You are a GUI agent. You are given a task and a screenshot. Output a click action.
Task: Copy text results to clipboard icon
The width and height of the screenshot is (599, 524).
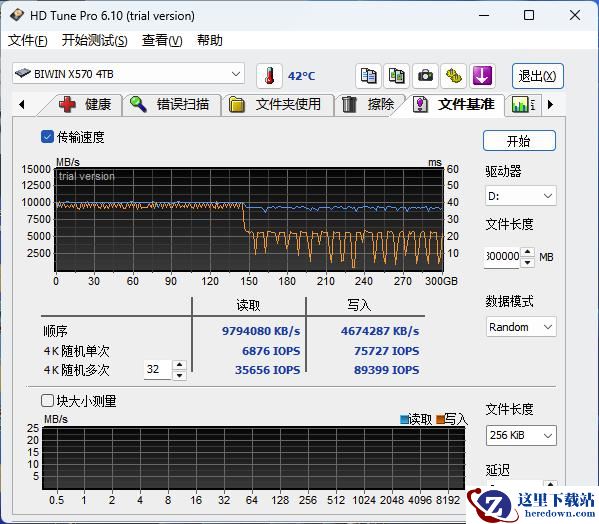point(368,75)
